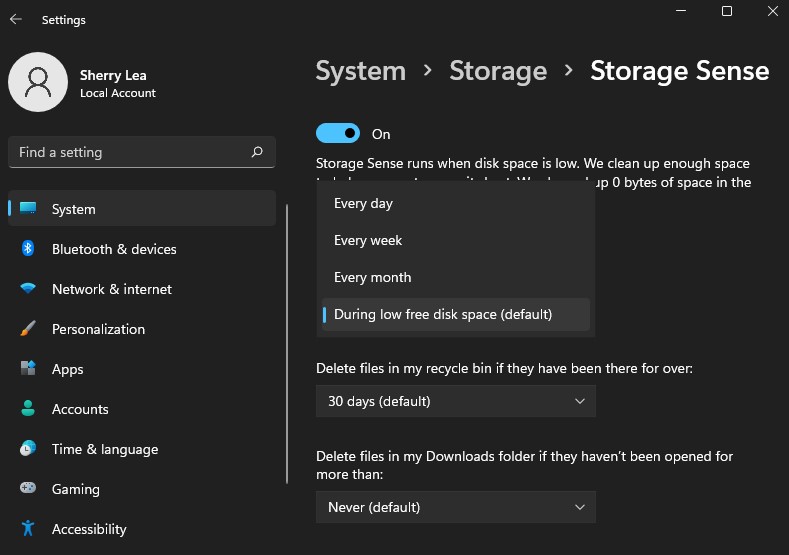
Task: Open Accessibility settings category
Action: [x=142, y=529]
